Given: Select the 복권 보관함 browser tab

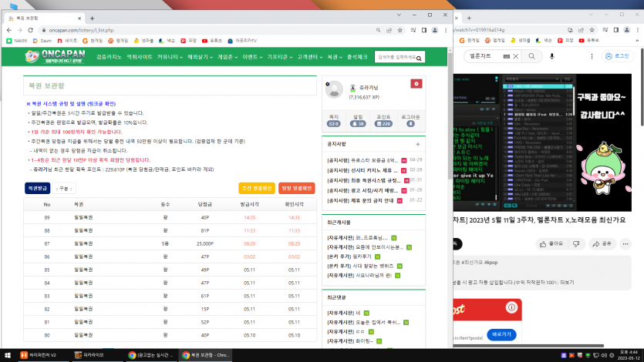Looking at the screenshot, I should pos(45,18).
